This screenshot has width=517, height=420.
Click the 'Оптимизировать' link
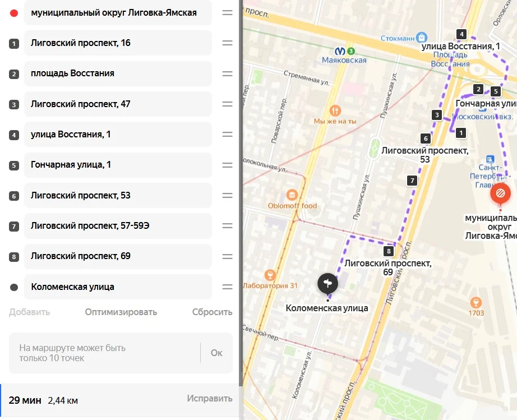[121, 312]
